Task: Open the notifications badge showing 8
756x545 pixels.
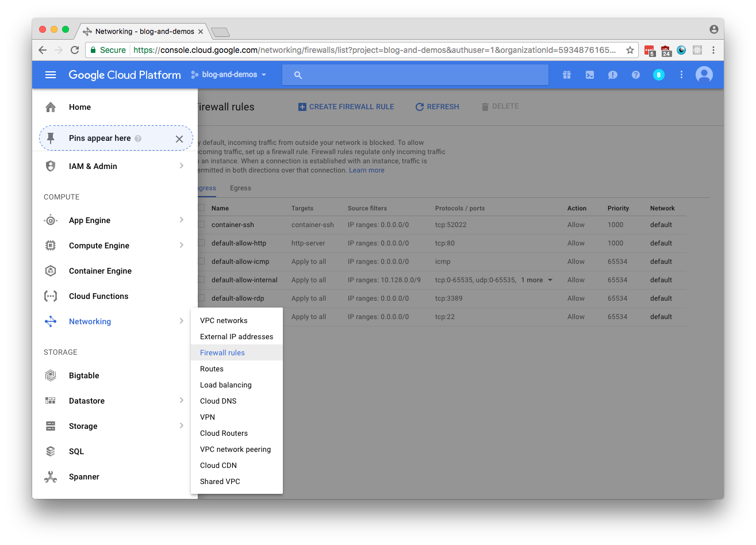Action: point(659,75)
